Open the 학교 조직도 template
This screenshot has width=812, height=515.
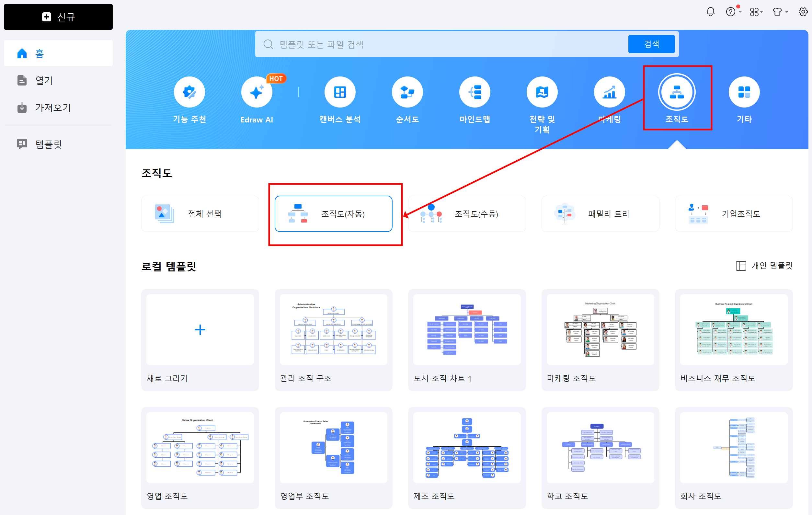(600, 458)
